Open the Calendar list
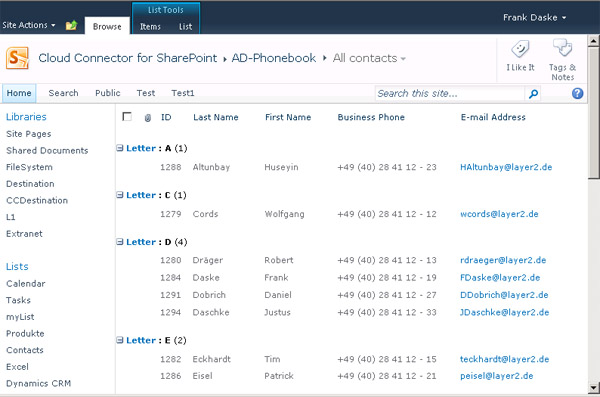Viewport: 600px width, 397px height. click(x=26, y=284)
